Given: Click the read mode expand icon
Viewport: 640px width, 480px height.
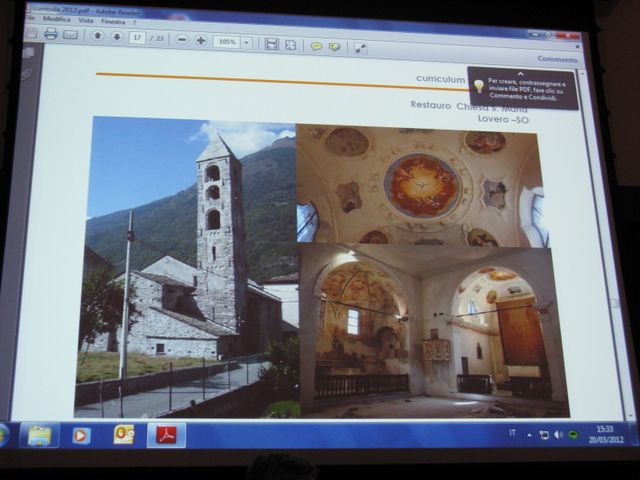Looking at the screenshot, I should [x=360, y=48].
